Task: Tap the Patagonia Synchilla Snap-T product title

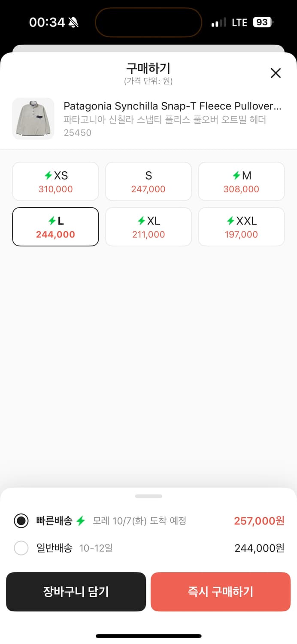Action: pos(172,106)
